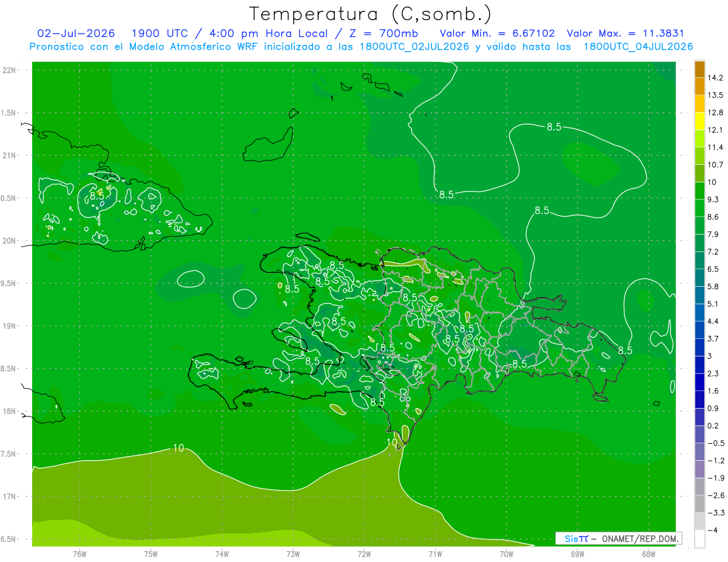Click the "3.7" value on the color scale
728x562 pixels.
tap(713, 338)
